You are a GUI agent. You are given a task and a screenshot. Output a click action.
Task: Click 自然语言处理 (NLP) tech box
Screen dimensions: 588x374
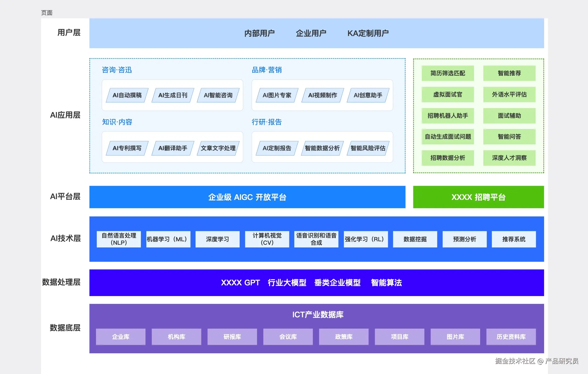pyautogui.click(x=119, y=239)
